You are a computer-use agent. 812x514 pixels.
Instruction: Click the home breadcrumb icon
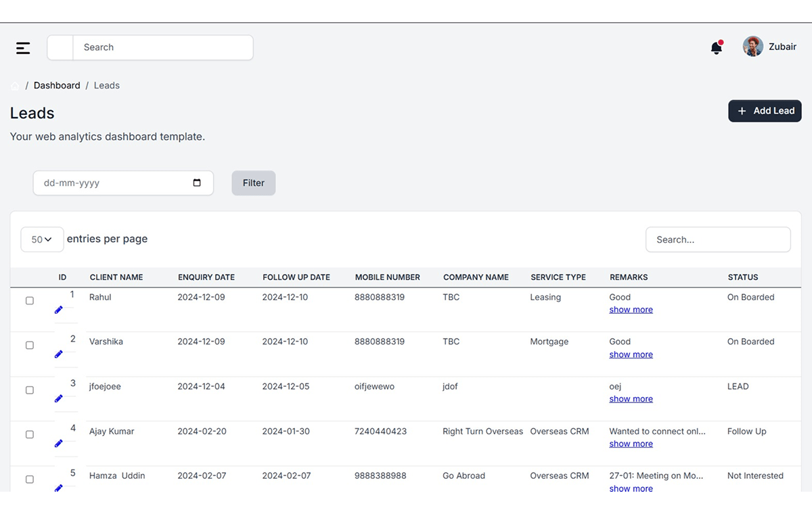(x=15, y=86)
